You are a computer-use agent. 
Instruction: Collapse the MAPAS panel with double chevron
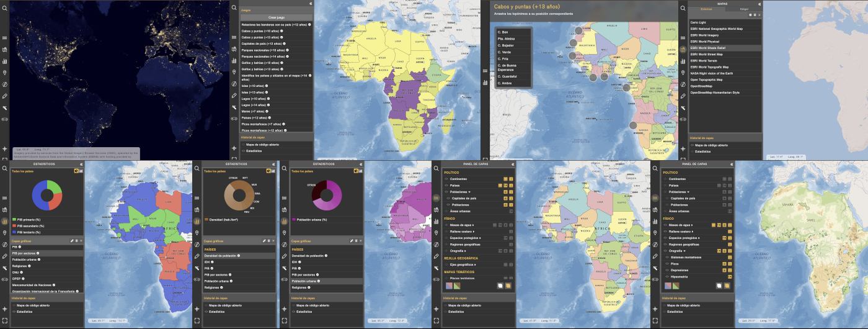pyautogui.click(x=759, y=3)
